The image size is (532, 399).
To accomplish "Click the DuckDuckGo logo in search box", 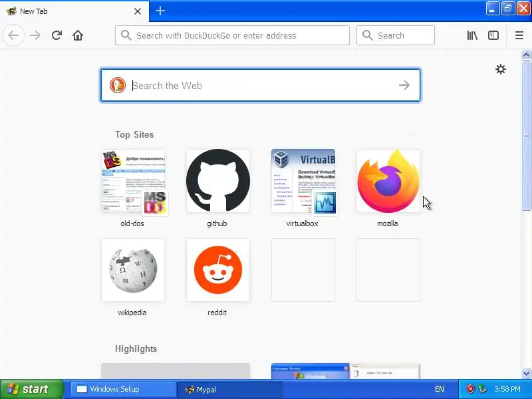I will coord(118,85).
